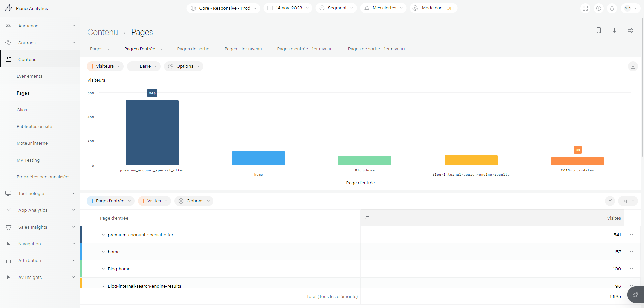Expand the Blog-home table row
Viewport: 644px width, 308px height.
point(103,269)
